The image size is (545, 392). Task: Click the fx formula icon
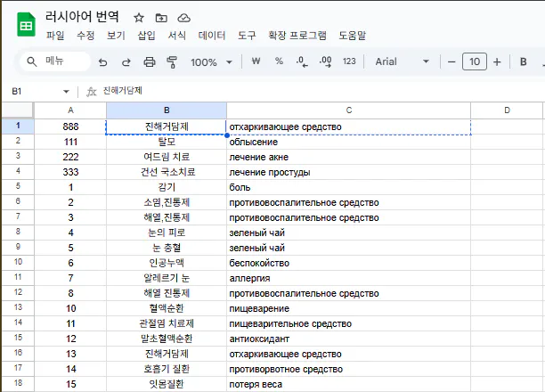(91, 92)
